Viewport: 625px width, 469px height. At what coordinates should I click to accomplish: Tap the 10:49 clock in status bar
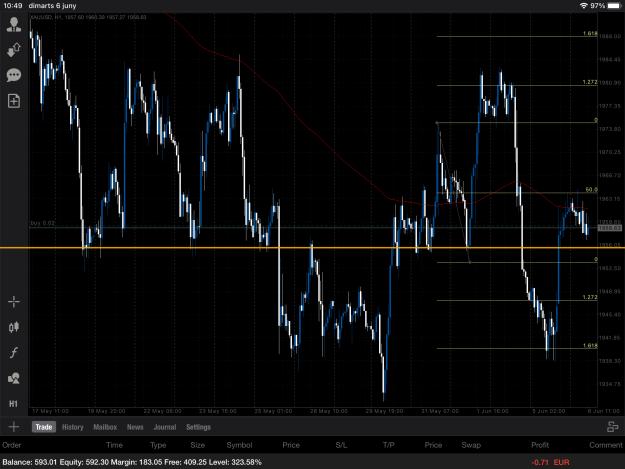13,6
